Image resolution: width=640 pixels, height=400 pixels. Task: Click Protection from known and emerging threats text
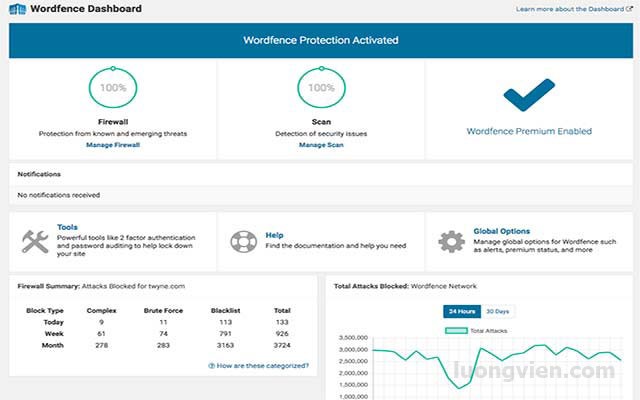113,133
